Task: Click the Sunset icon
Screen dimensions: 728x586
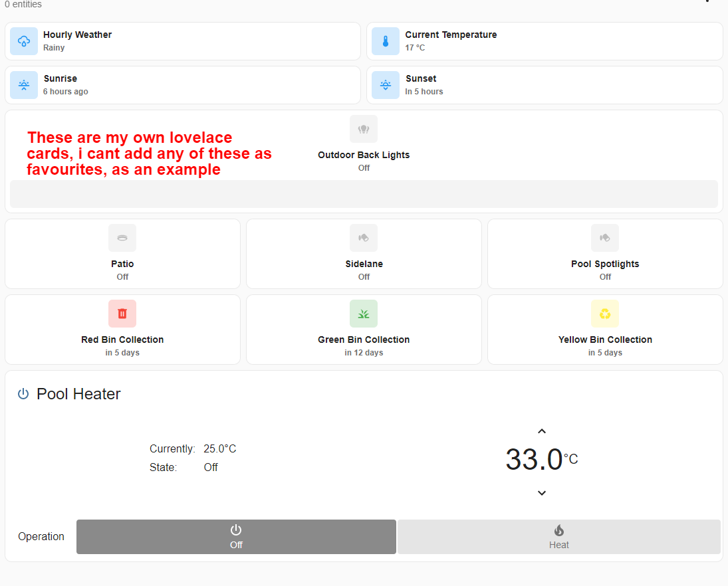Action: pyautogui.click(x=386, y=85)
